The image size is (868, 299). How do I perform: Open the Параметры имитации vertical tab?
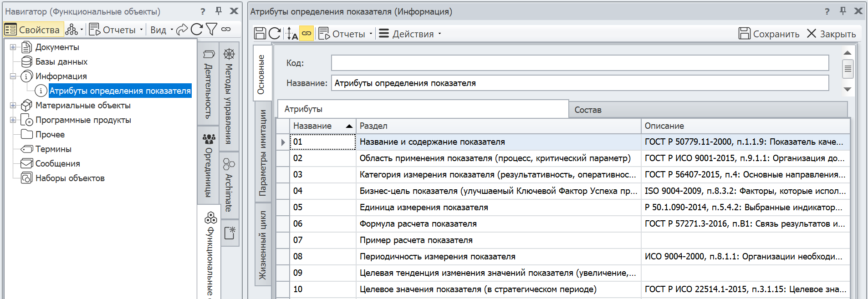tap(263, 152)
